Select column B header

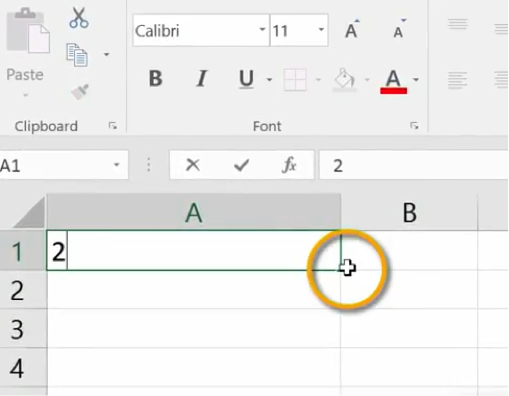[409, 212]
